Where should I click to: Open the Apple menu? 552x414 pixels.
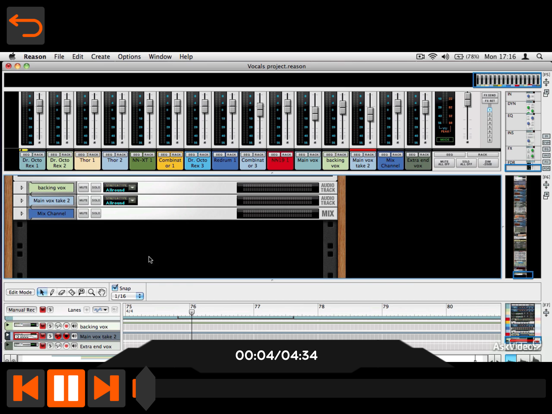[x=12, y=56]
